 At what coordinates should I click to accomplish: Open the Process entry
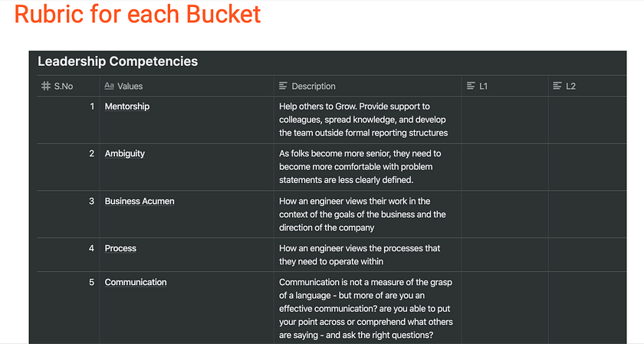click(x=120, y=248)
